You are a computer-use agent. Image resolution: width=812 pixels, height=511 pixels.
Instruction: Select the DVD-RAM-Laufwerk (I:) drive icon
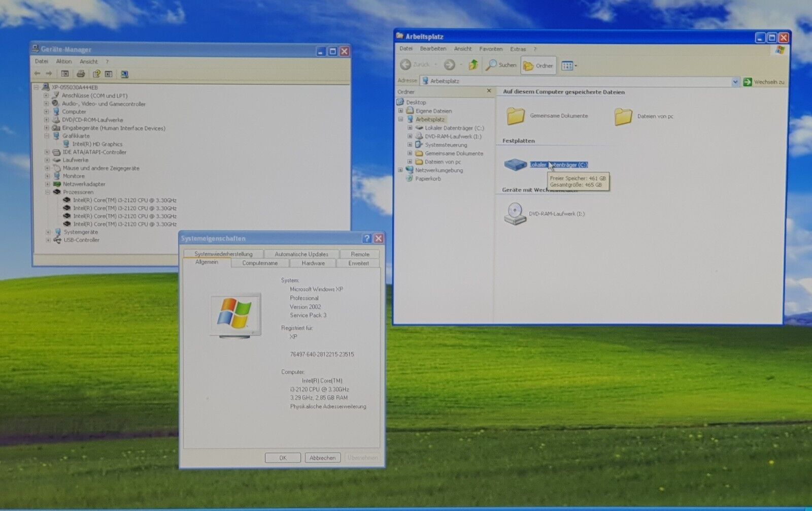(x=515, y=214)
